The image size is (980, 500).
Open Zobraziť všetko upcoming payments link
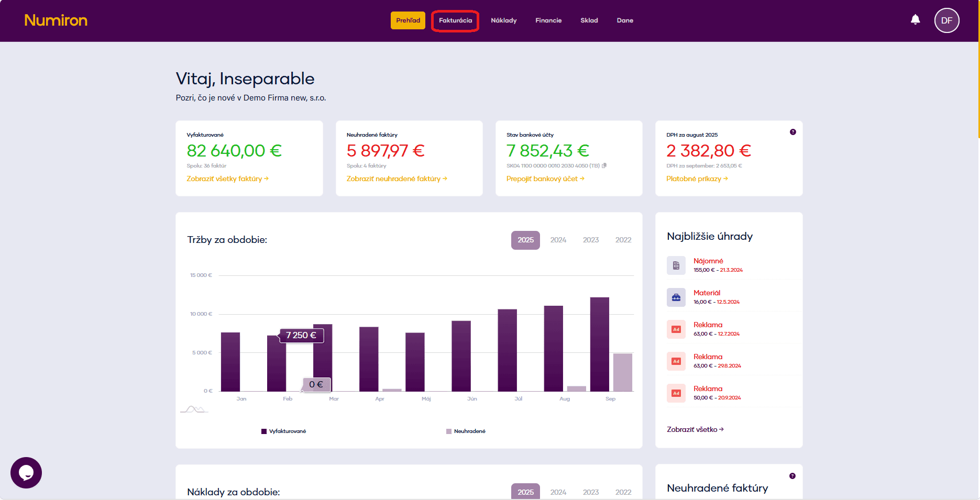click(x=695, y=429)
